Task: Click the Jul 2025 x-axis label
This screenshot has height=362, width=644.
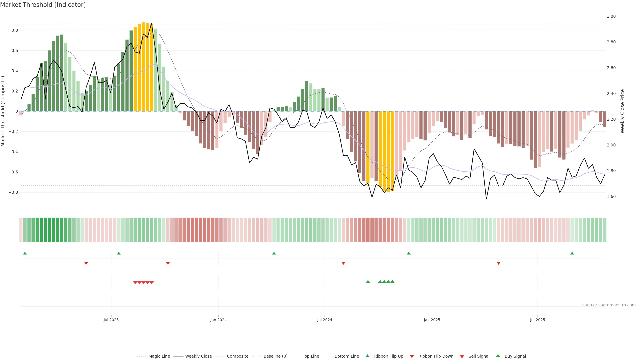Action: (537, 320)
